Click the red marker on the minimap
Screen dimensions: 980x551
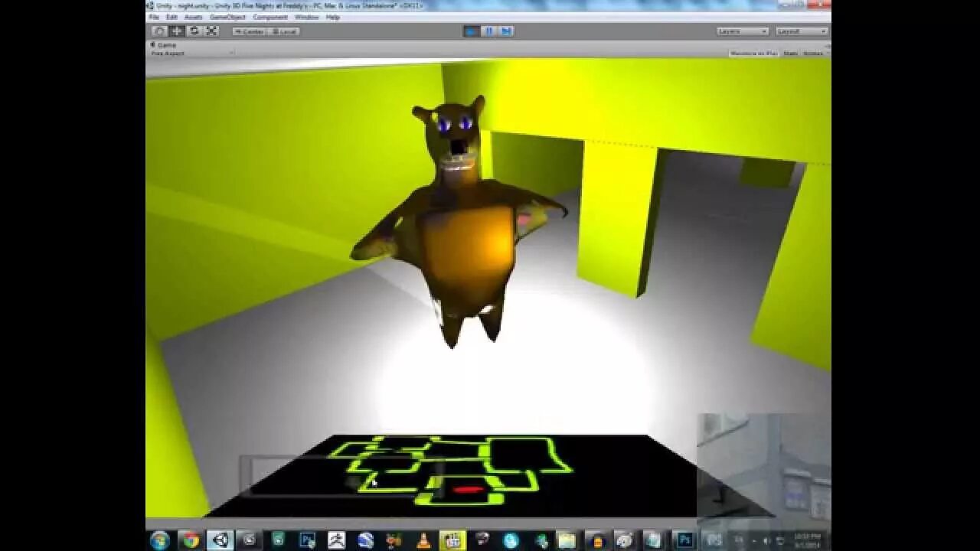pyautogui.click(x=468, y=489)
